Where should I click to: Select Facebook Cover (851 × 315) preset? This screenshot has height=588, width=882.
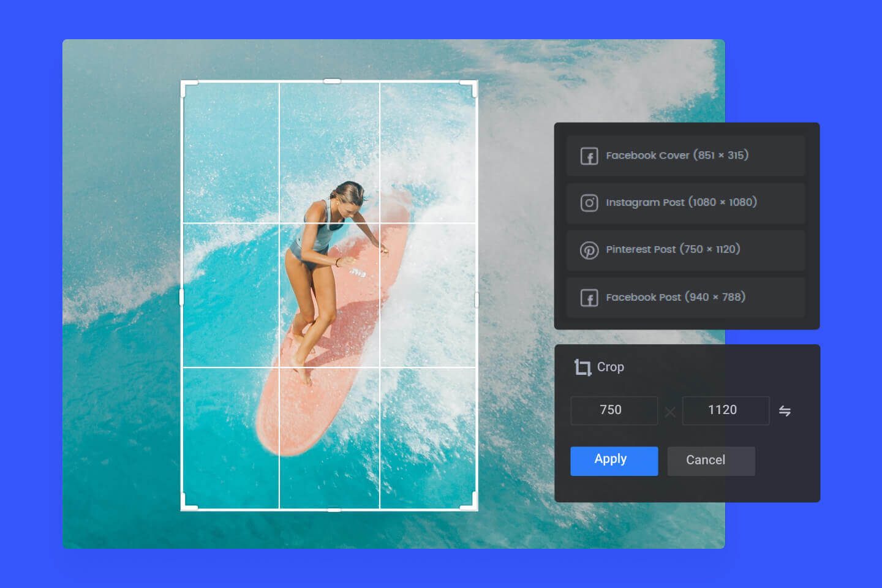pos(685,156)
